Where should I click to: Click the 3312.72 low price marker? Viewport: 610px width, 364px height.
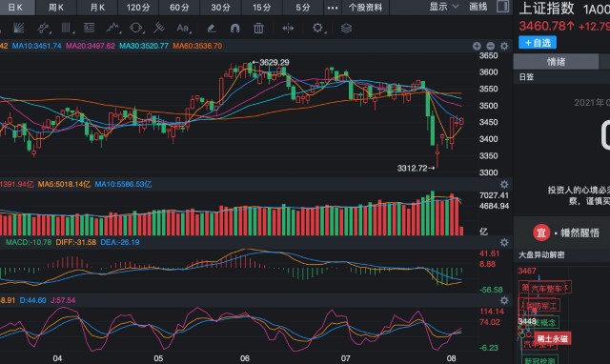point(416,168)
